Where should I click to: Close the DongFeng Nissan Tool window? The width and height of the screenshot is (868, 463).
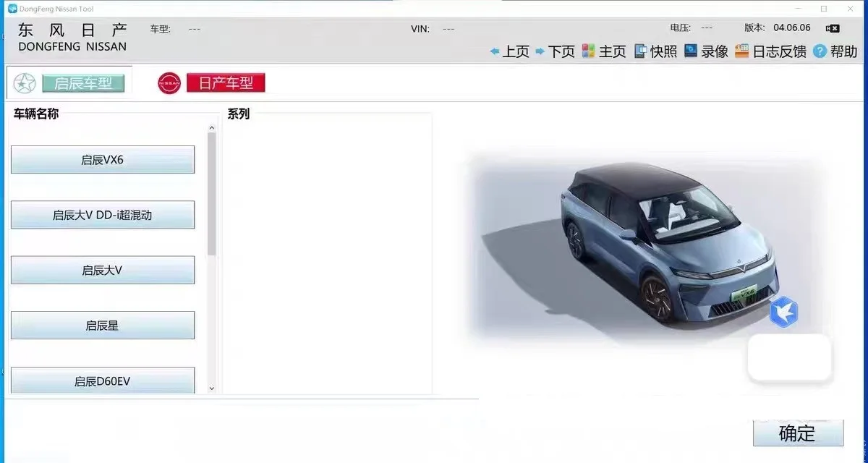click(850, 9)
